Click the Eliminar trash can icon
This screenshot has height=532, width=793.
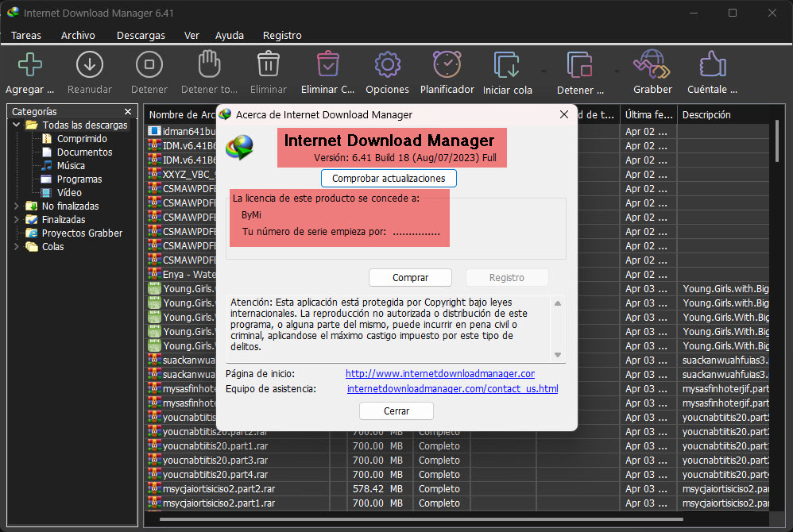click(269, 64)
